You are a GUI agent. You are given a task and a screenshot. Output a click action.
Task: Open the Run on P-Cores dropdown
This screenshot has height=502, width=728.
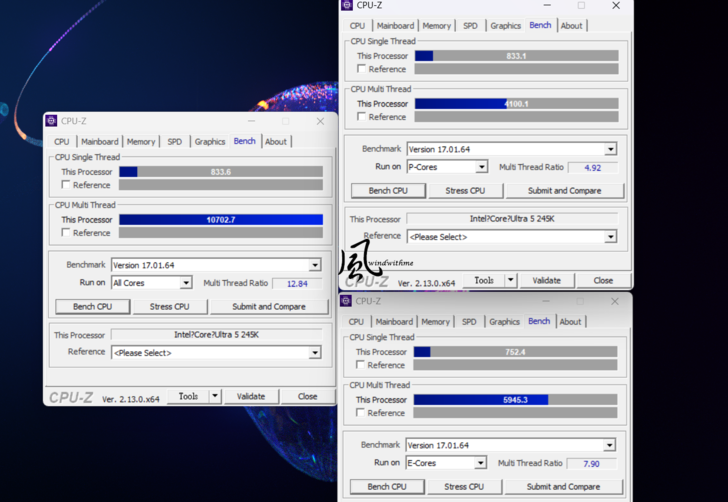(481, 168)
